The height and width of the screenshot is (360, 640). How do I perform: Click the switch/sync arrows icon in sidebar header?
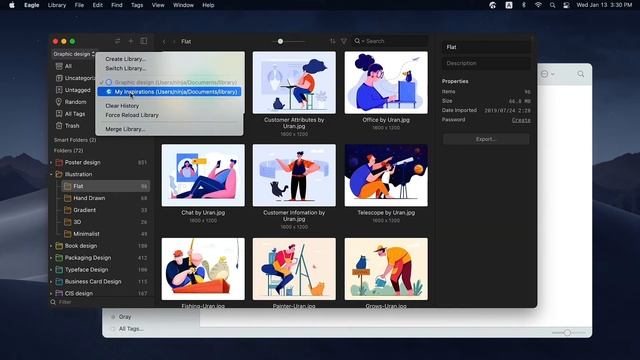[x=118, y=41]
